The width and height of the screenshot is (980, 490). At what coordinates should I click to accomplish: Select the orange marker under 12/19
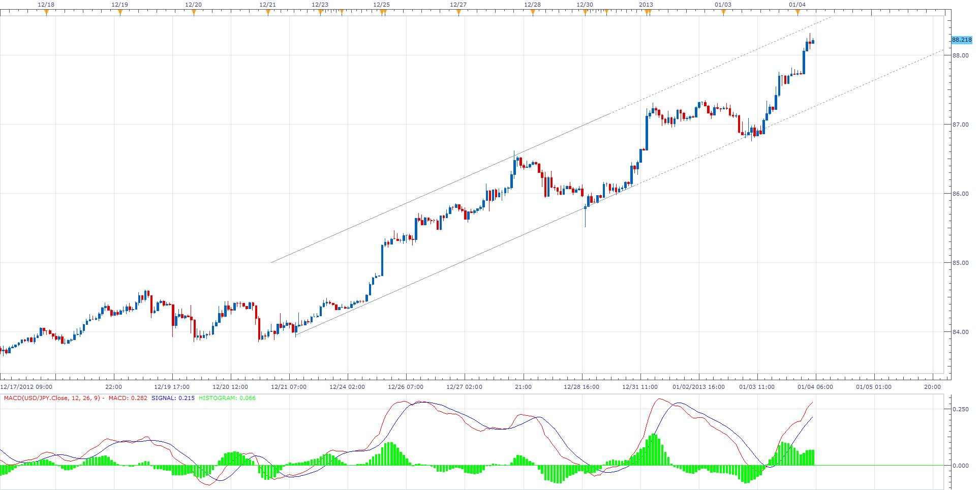(120, 13)
